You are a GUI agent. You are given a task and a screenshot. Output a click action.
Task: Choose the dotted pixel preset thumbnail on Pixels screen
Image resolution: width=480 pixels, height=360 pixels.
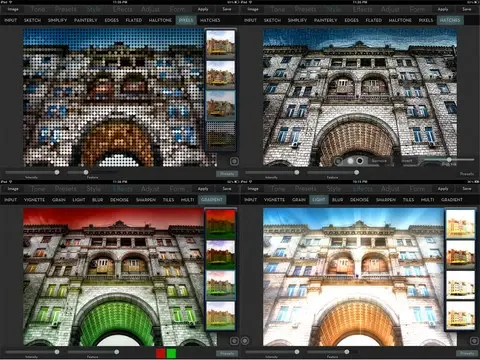[220, 136]
